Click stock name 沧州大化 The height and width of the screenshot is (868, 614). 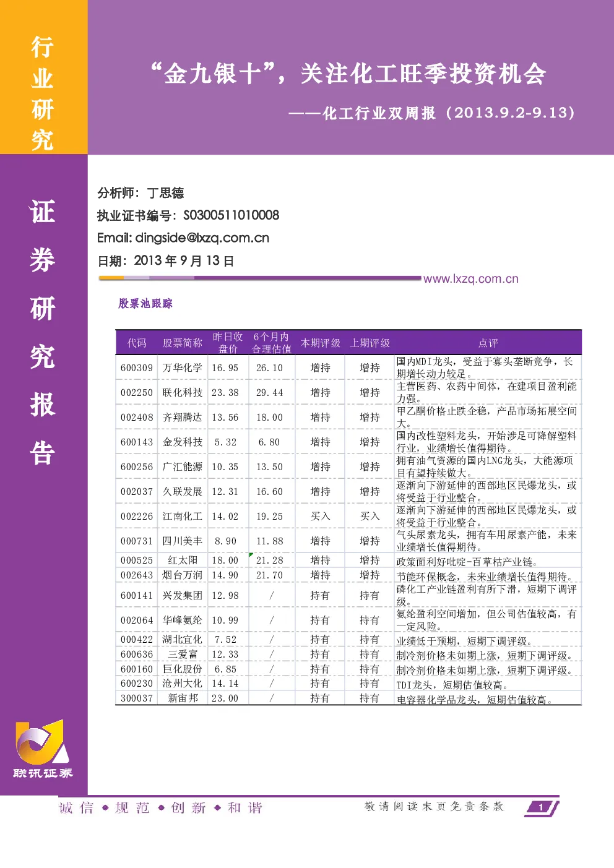183,684
